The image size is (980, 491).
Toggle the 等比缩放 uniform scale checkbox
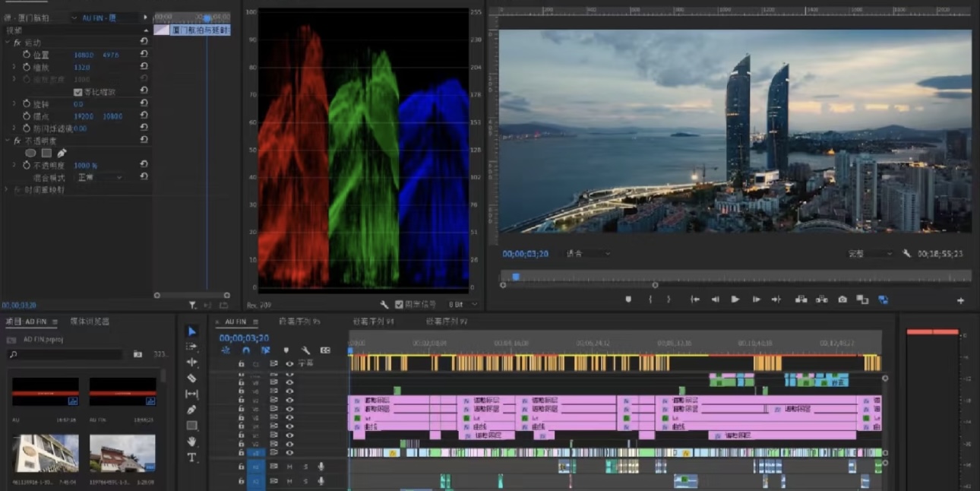click(x=77, y=92)
